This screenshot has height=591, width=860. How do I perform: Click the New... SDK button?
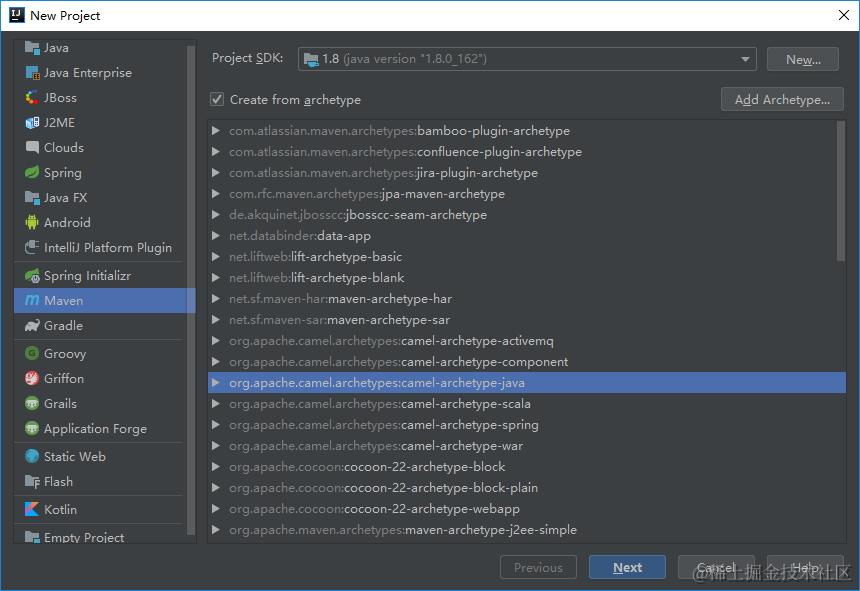tap(802, 59)
